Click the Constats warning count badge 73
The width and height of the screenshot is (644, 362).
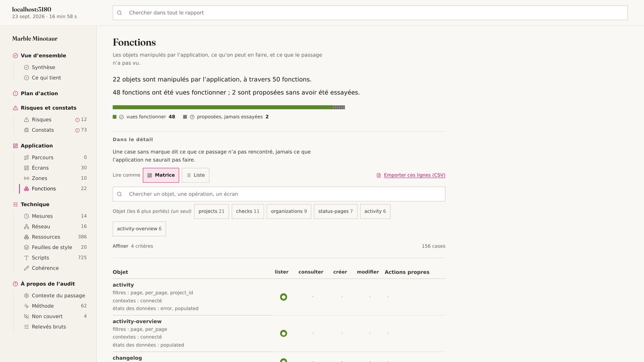click(x=80, y=130)
